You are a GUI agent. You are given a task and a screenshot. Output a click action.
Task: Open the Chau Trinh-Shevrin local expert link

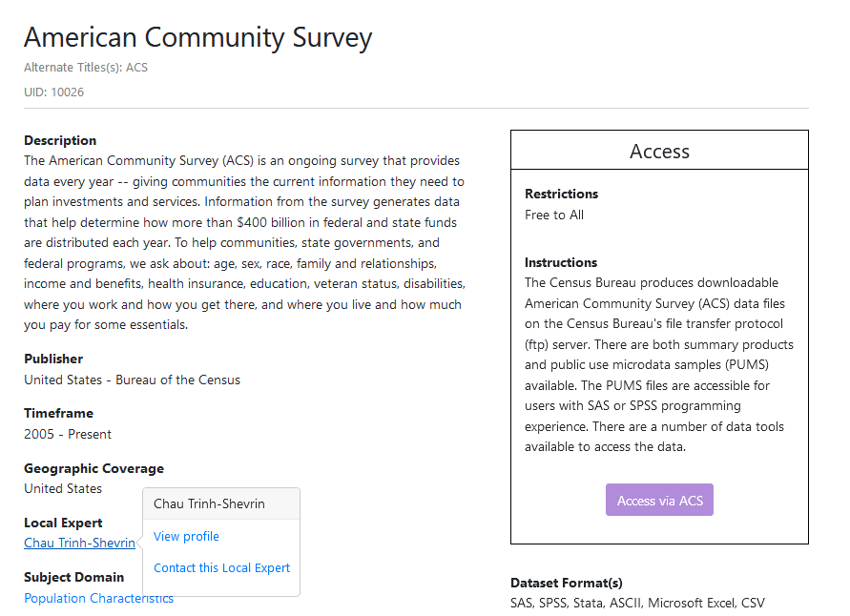pyautogui.click(x=79, y=544)
